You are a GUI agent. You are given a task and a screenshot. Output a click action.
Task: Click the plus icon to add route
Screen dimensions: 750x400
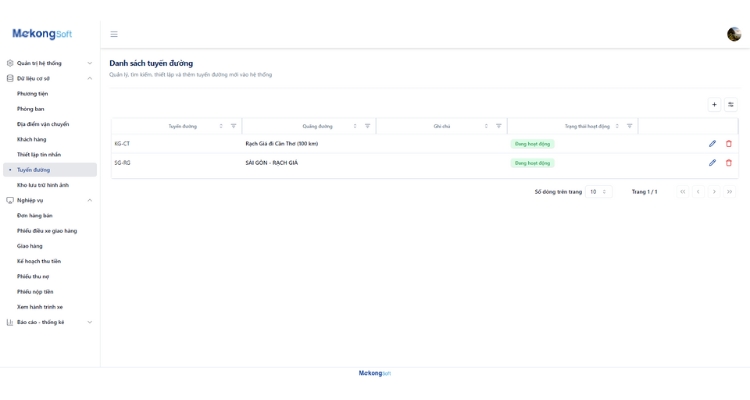coord(714,104)
